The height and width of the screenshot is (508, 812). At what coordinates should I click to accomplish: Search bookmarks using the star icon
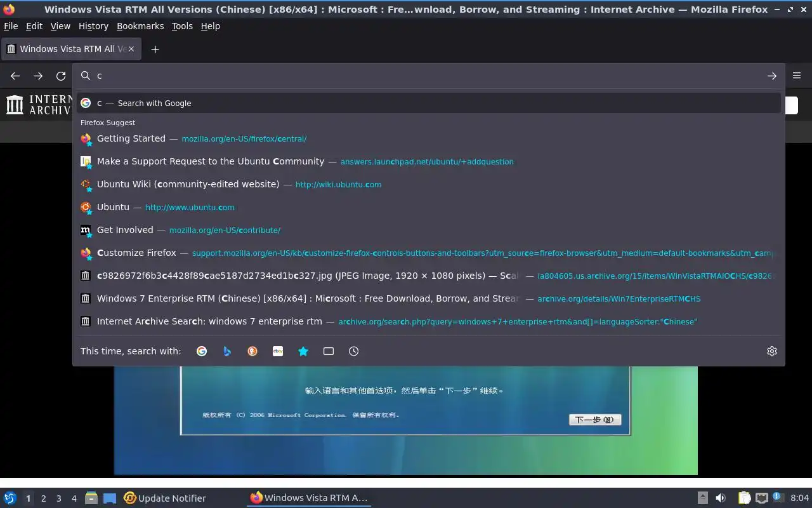tap(303, 351)
